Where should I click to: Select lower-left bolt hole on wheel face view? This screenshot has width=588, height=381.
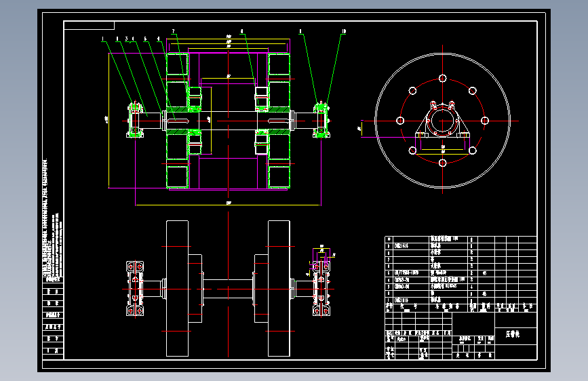point(412,151)
